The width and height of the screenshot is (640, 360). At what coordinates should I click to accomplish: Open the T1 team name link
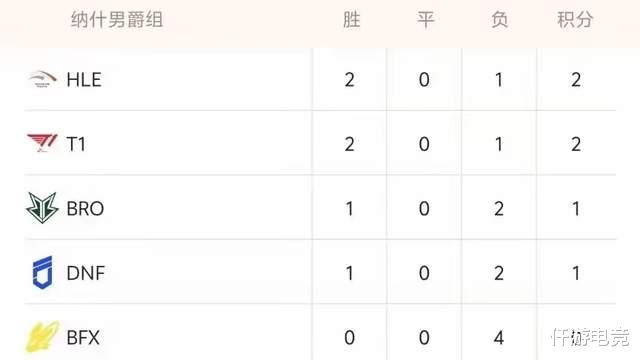pyautogui.click(x=76, y=144)
